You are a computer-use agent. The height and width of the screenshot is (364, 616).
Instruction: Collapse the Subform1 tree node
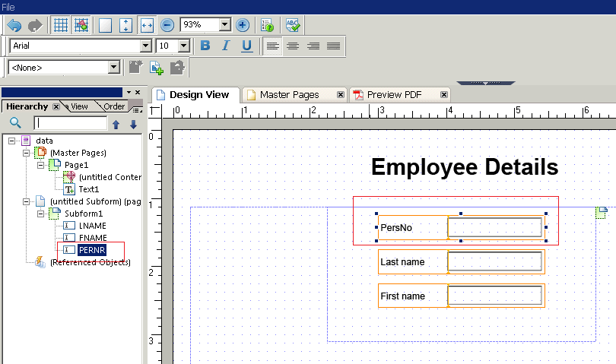point(40,214)
